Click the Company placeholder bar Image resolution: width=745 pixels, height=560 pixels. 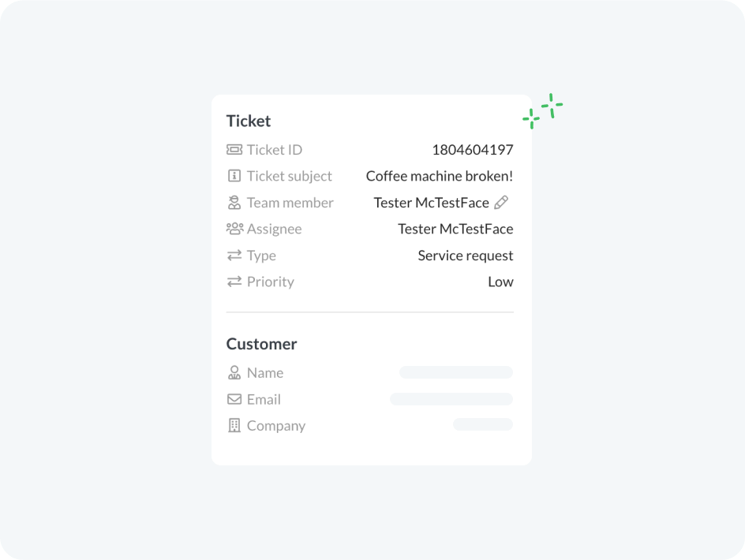(x=483, y=424)
